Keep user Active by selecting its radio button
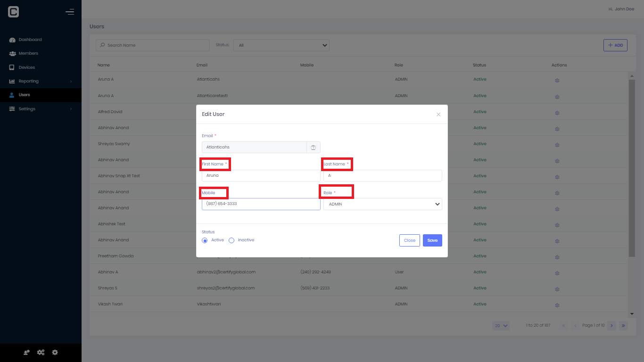The image size is (644, 362). click(205, 240)
